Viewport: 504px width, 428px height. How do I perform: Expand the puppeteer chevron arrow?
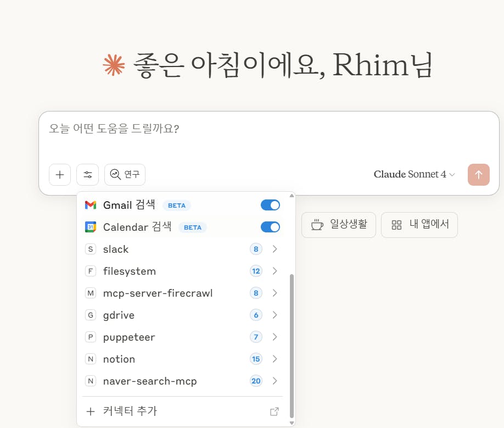pyautogui.click(x=275, y=337)
